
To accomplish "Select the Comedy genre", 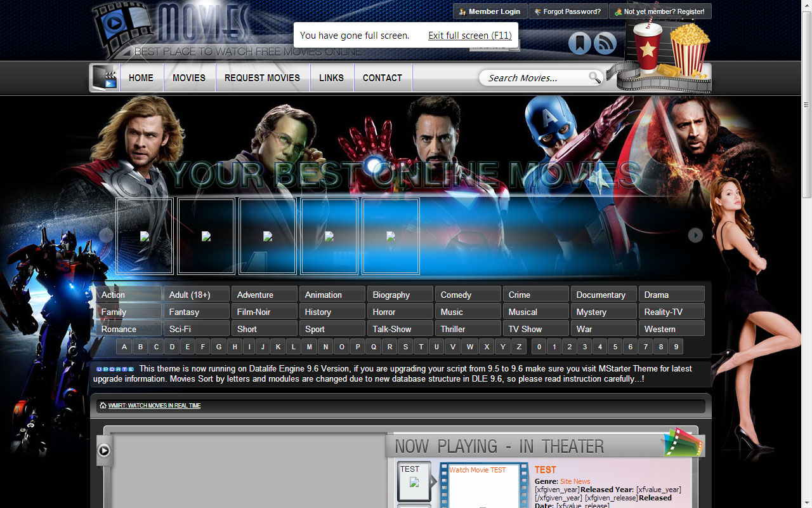I will click(468, 295).
